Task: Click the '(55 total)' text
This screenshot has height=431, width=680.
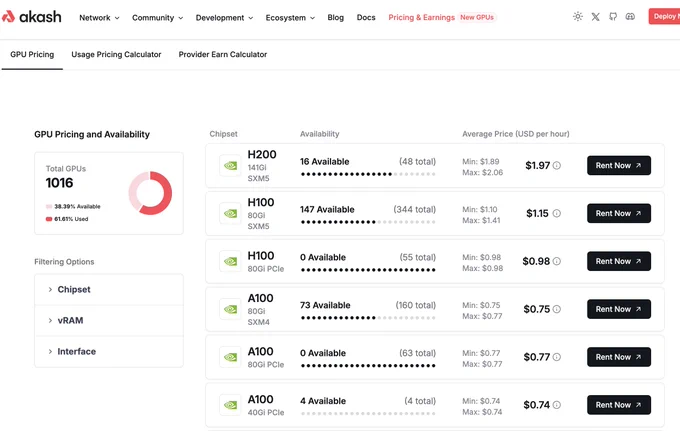Action: coord(418,257)
